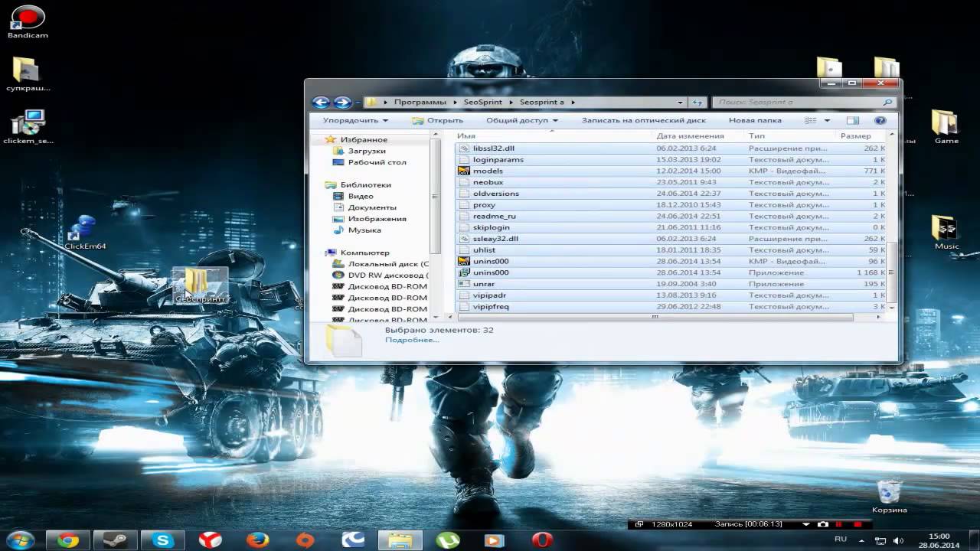This screenshot has width=980, height=551.
Task: Click Записать на оптический диск
Action: [643, 120]
